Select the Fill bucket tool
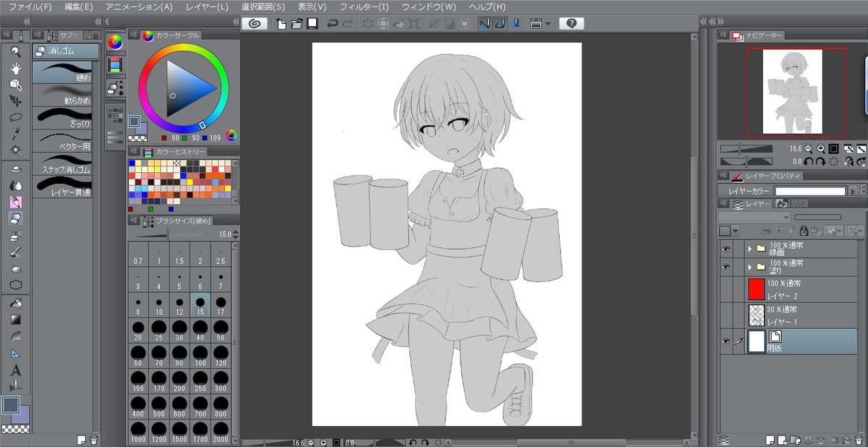Screen dimensions: 868x447 pos(16,303)
